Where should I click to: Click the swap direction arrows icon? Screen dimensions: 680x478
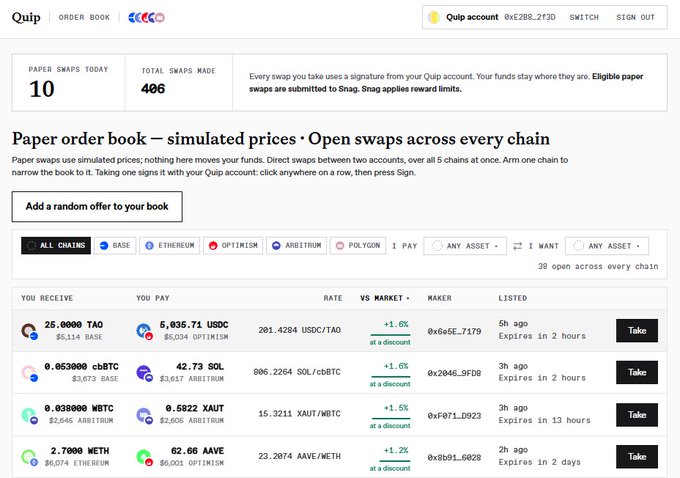pyautogui.click(x=517, y=246)
